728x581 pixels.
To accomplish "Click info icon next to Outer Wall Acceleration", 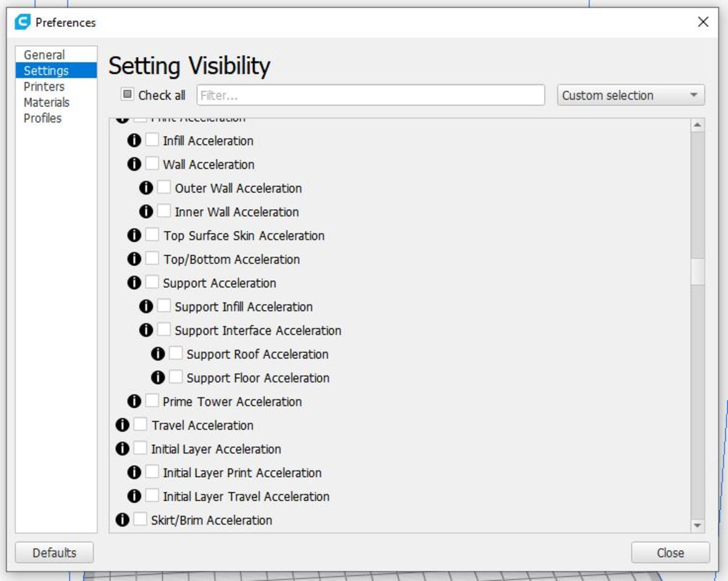I will pyautogui.click(x=146, y=188).
